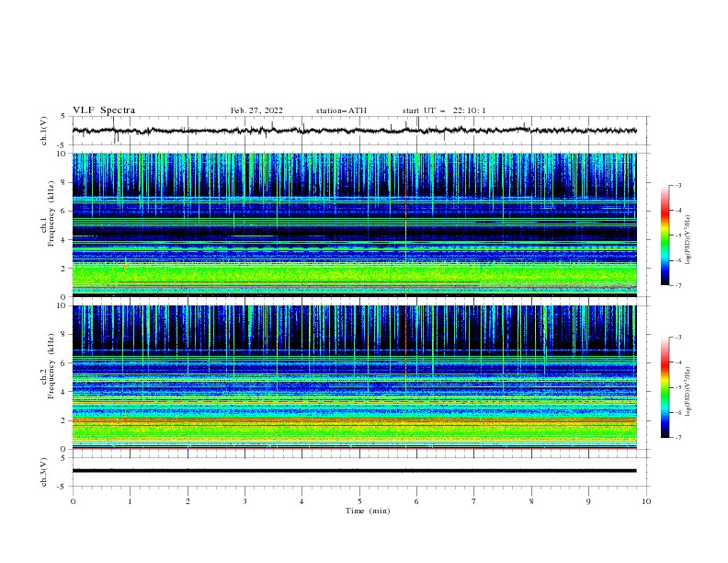Image resolution: width=728 pixels, height=563 pixels.
Task: Click the time axis tick label "3"
Action: (x=245, y=501)
